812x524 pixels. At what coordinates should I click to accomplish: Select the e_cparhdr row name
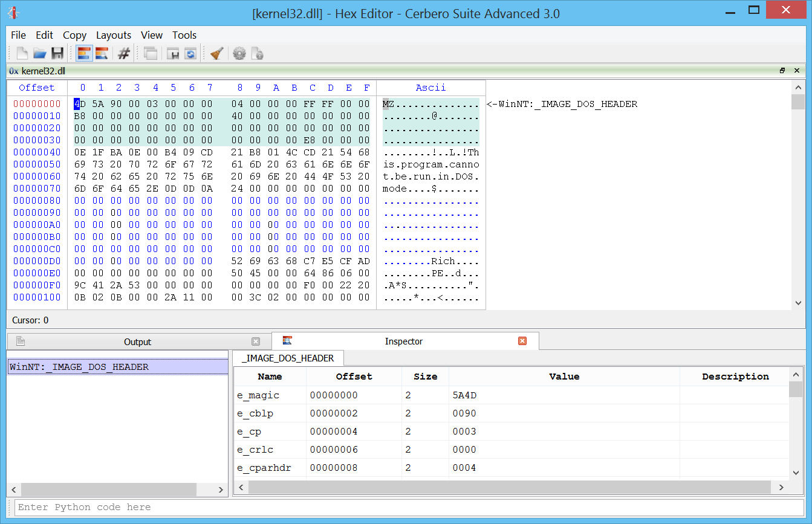(264, 468)
